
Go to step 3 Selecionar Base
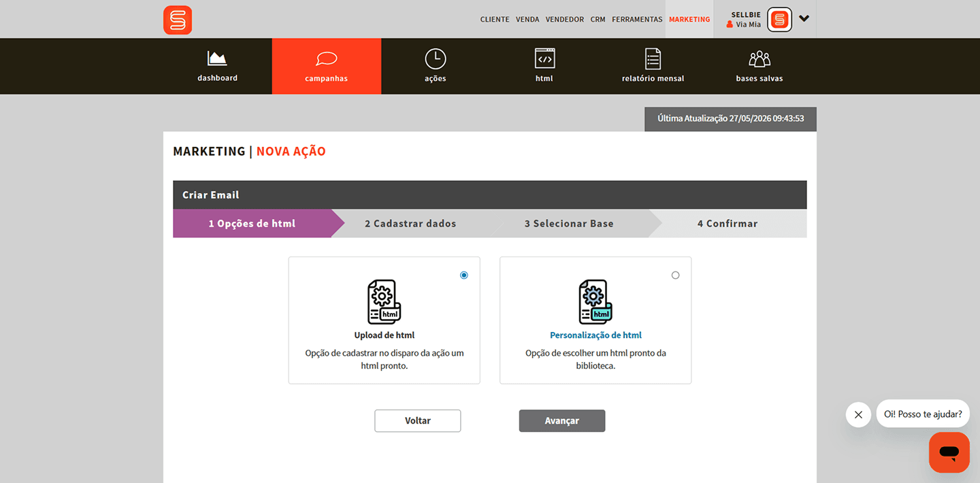click(569, 223)
